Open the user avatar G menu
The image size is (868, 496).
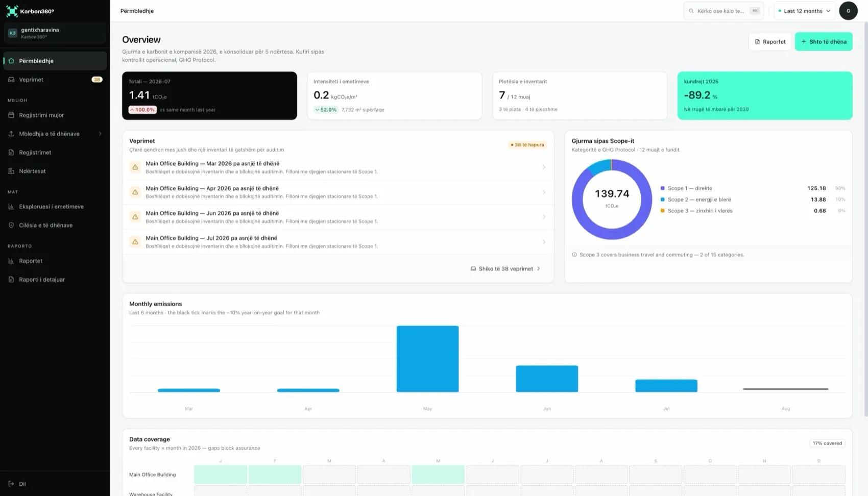(848, 11)
